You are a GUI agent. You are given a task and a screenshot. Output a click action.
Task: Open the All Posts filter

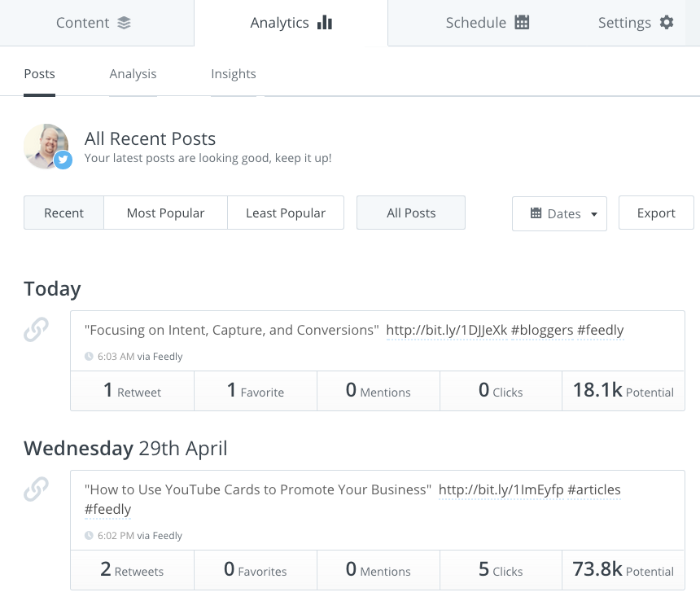click(x=411, y=213)
